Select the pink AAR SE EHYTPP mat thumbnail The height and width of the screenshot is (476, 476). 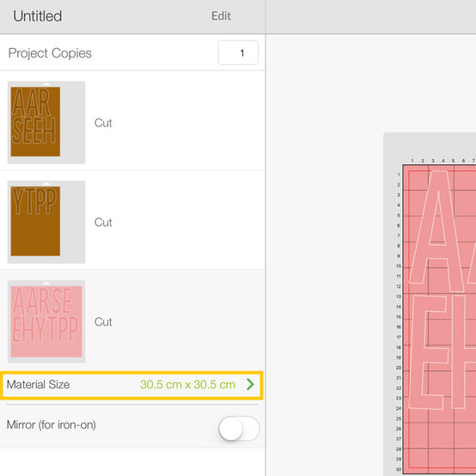(46, 321)
